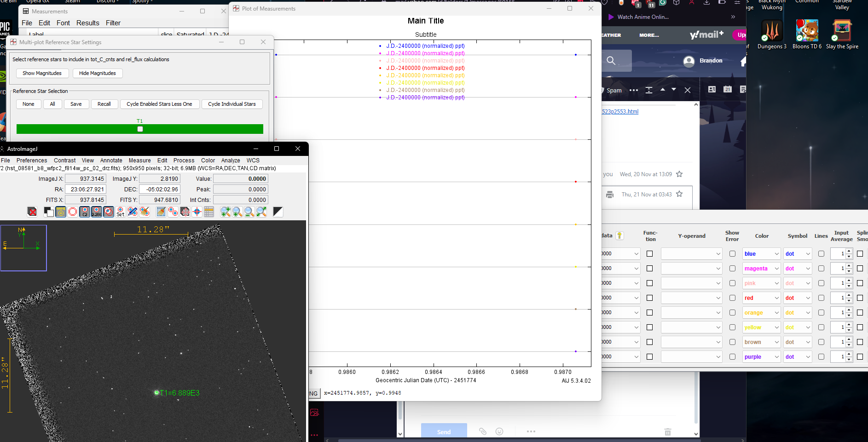Open Y-operand dropdown in first row
Screen dimensions: 868x442
[x=691, y=254]
